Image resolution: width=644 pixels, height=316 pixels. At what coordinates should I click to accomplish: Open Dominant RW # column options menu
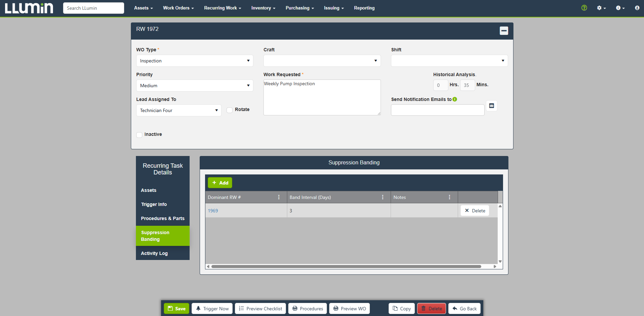coord(279,197)
